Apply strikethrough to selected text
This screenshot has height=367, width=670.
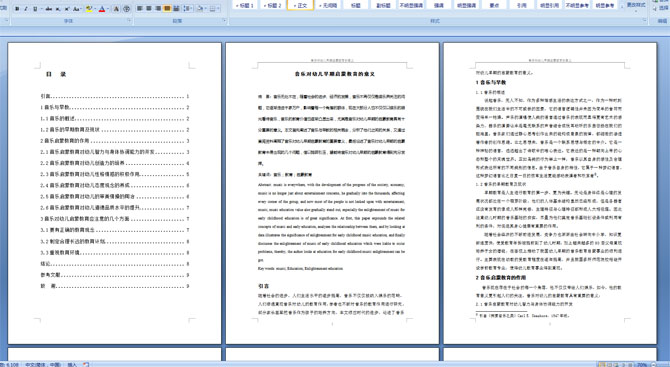tap(49, 9)
